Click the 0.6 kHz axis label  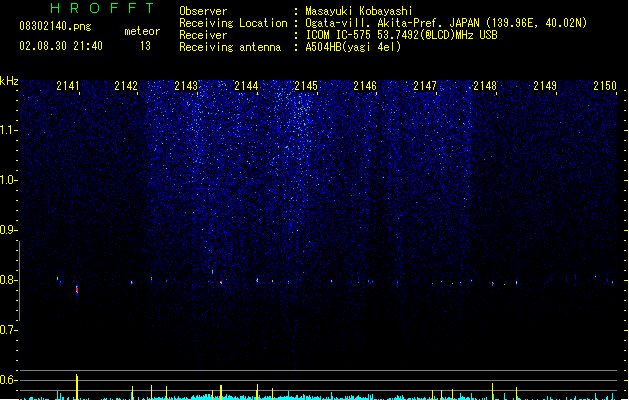pyautogui.click(x=8, y=380)
